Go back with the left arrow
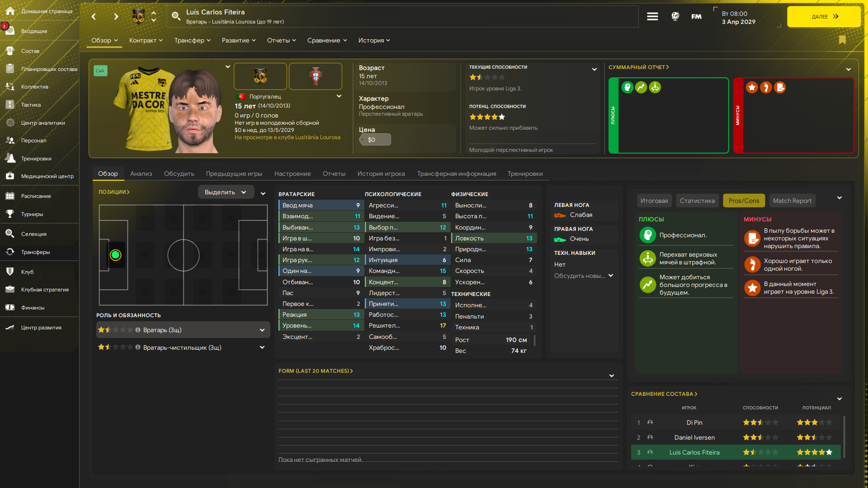 [94, 17]
